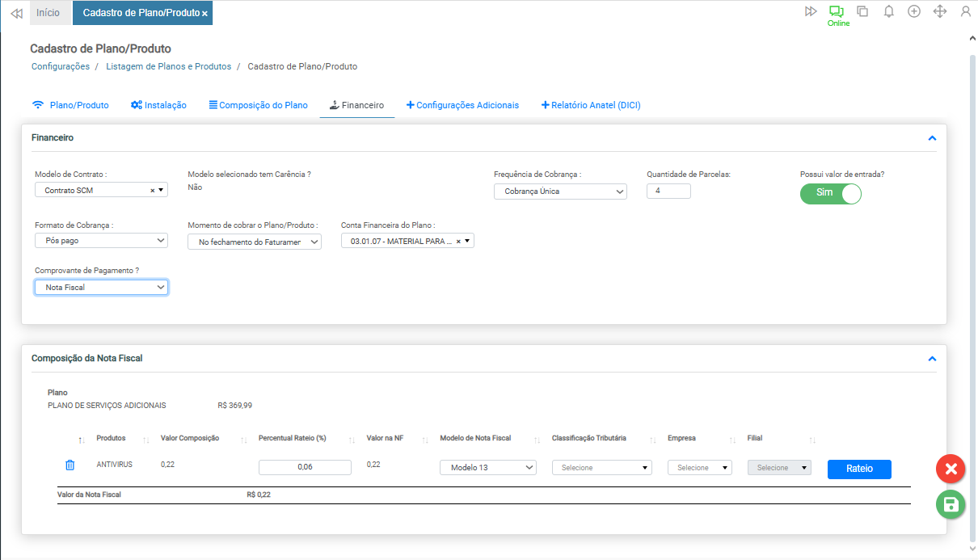Toggle the 'Possui valor de entrada' switch
Screen dimensions: 978x560
(x=830, y=194)
